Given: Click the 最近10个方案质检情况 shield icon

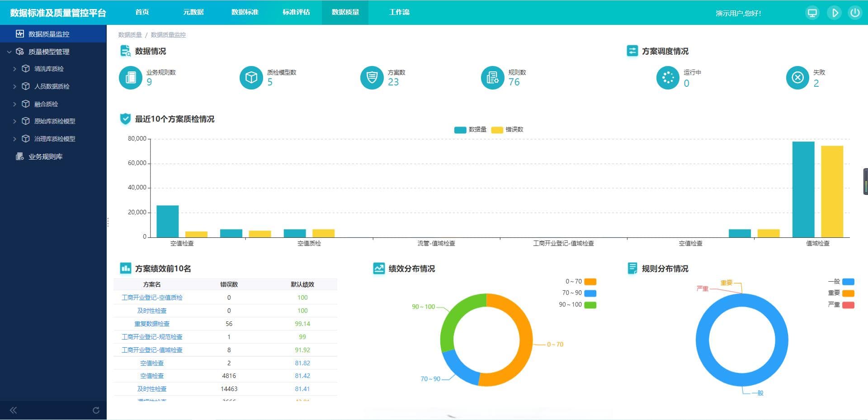Looking at the screenshot, I should click(x=125, y=119).
